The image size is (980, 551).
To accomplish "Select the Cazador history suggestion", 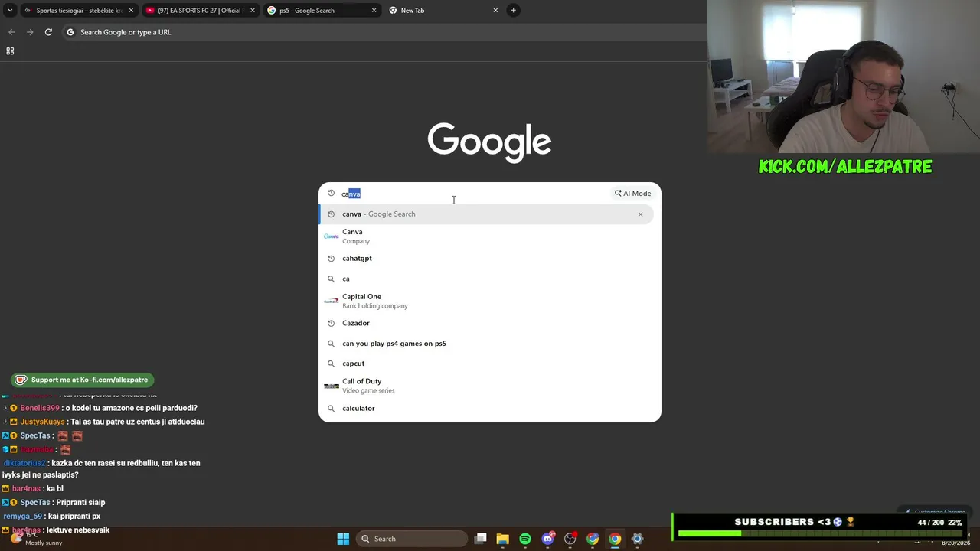I will [x=486, y=324].
